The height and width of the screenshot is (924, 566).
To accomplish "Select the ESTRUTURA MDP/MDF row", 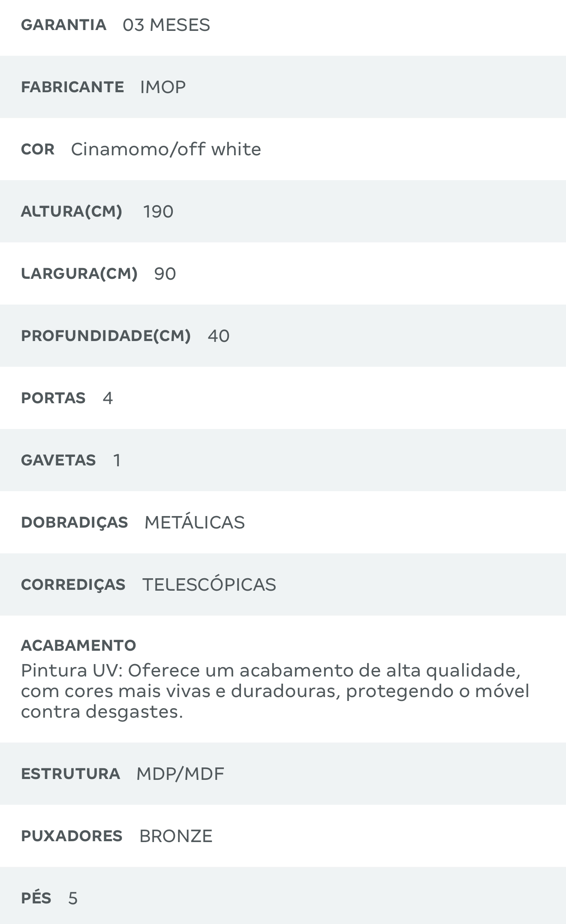I will tap(283, 773).
